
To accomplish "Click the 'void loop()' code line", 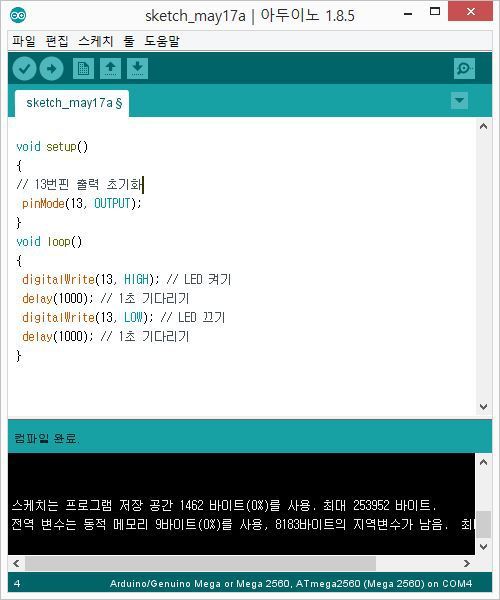I will (x=49, y=241).
